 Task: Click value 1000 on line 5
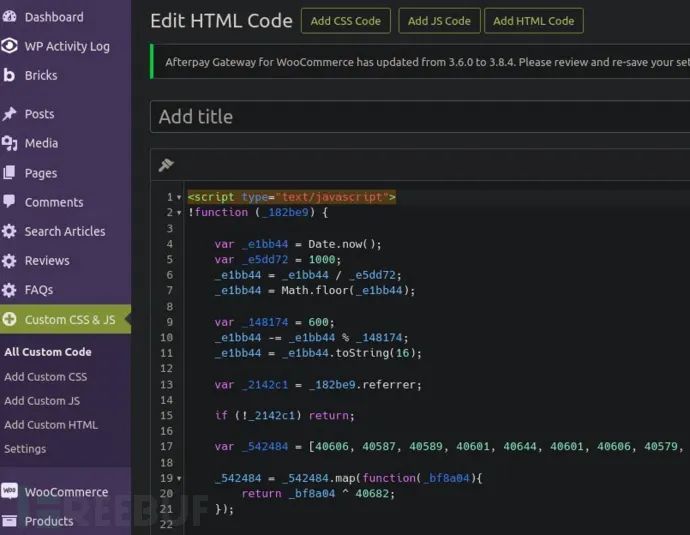(x=322, y=260)
